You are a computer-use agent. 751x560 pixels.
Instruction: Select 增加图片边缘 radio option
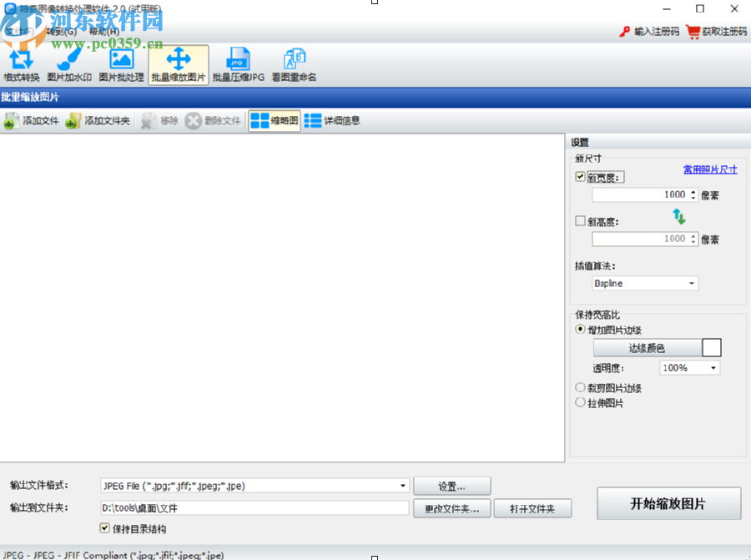click(580, 329)
